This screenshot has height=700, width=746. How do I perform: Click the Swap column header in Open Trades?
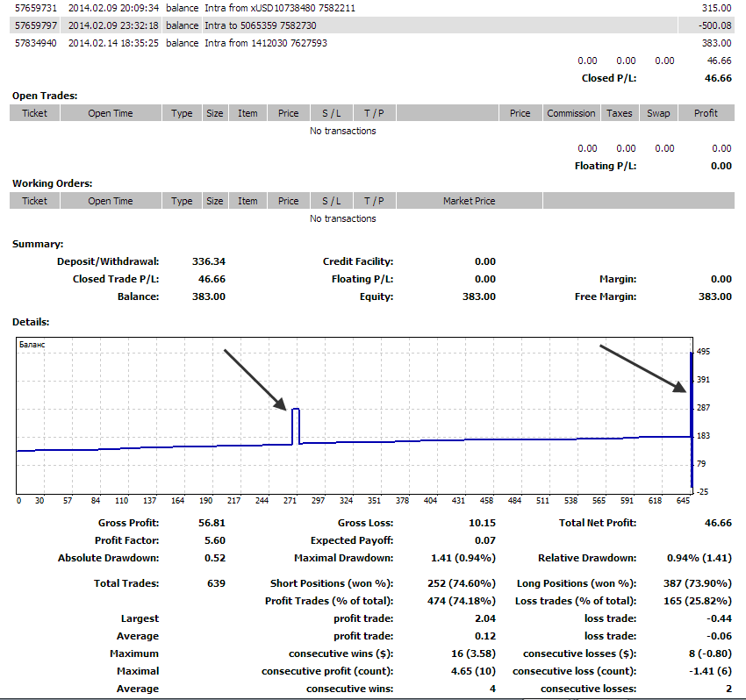point(658,113)
